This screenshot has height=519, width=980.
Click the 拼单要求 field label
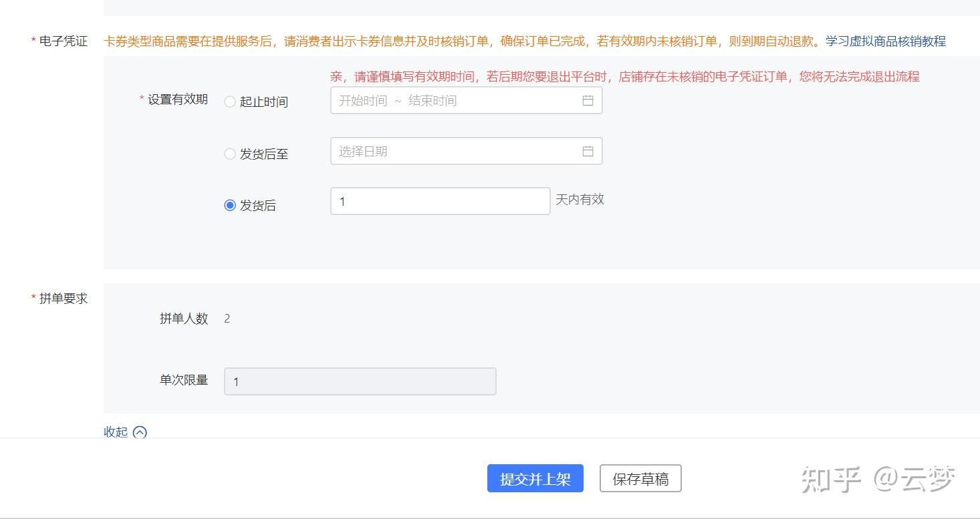coord(64,299)
